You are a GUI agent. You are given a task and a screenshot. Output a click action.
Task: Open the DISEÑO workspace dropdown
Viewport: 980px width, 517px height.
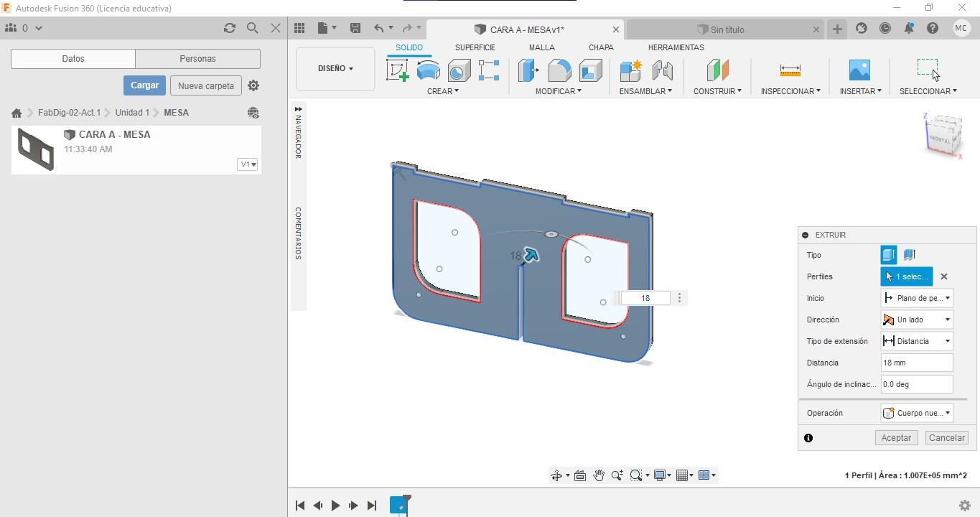[335, 68]
